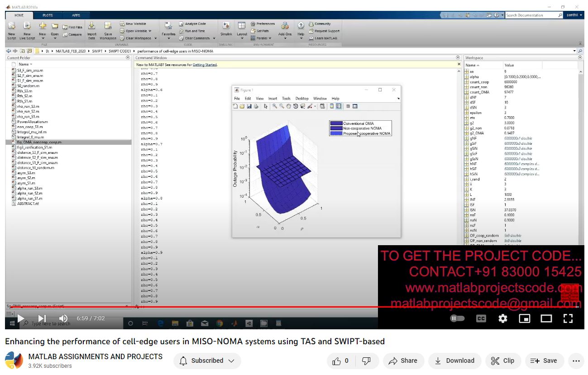Click the Share button below the video
The width and height of the screenshot is (588, 375).
tap(403, 361)
